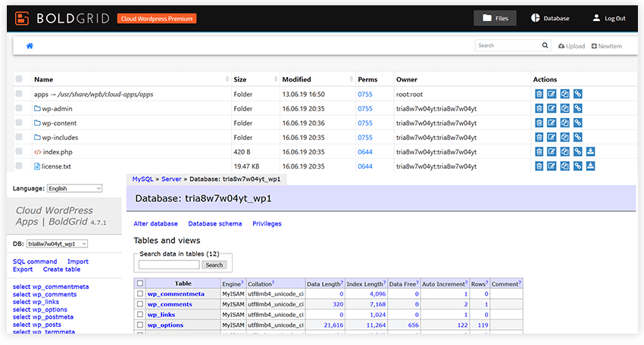Focus the Search data in tables field
This screenshot has width=644, height=345.
[x=169, y=265]
